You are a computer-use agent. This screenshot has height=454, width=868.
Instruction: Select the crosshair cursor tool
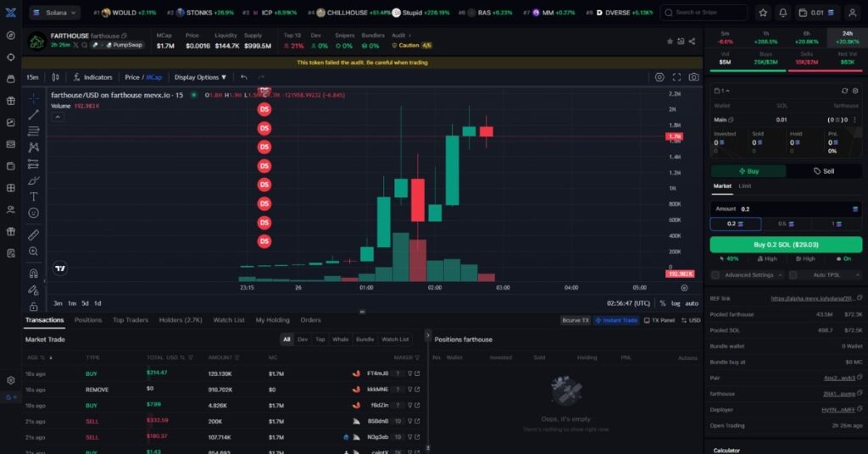[34, 98]
